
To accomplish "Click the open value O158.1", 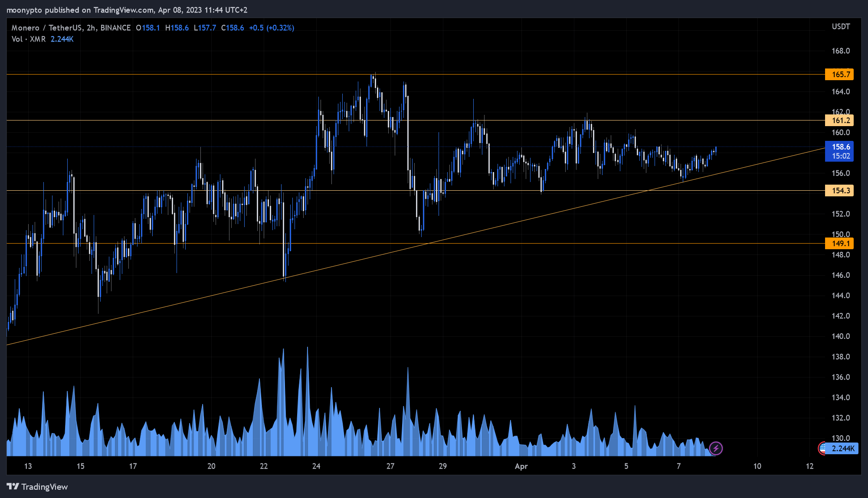I will pos(148,28).
